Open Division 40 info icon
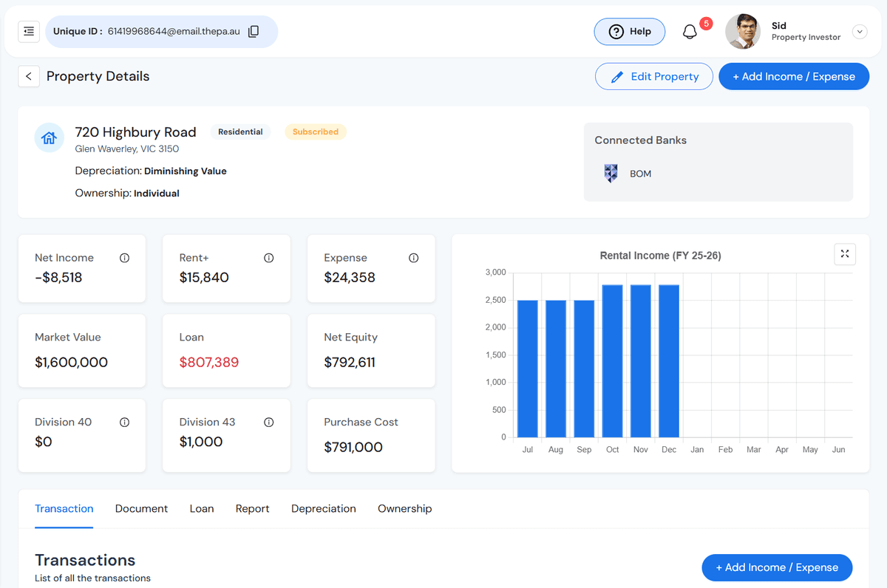The image size is (887, 588). click(124, 423)
